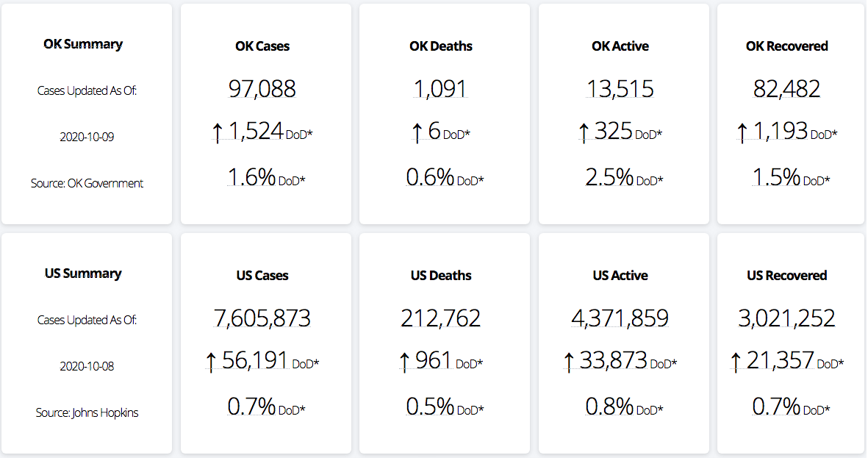
Task: Click the up arrow next to 21,357 US recovered
Action: click(735, 362)
